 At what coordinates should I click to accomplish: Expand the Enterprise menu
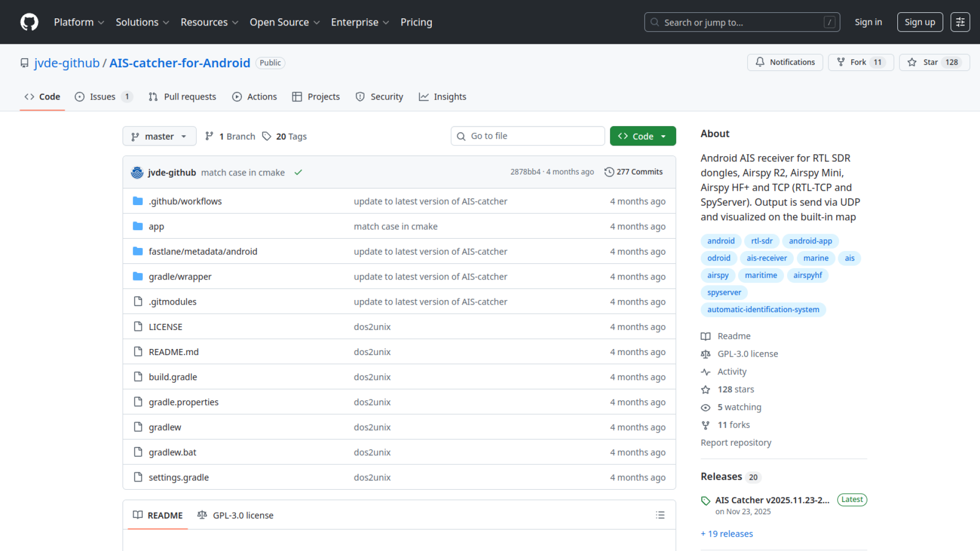(x=360, y=22)
